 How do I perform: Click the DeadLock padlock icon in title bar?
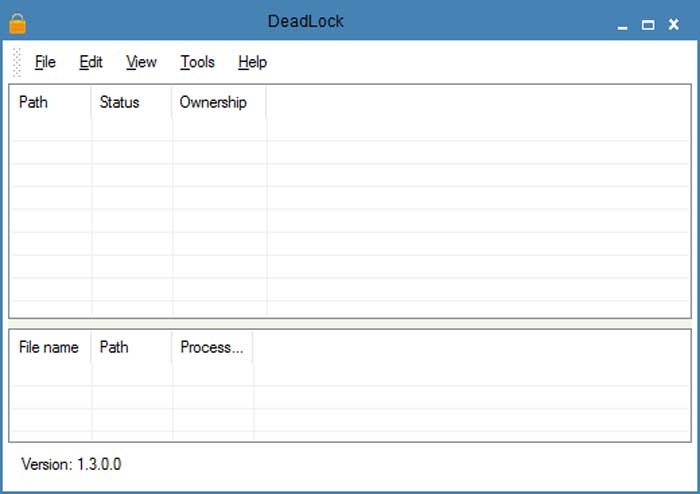click(18, 23)
